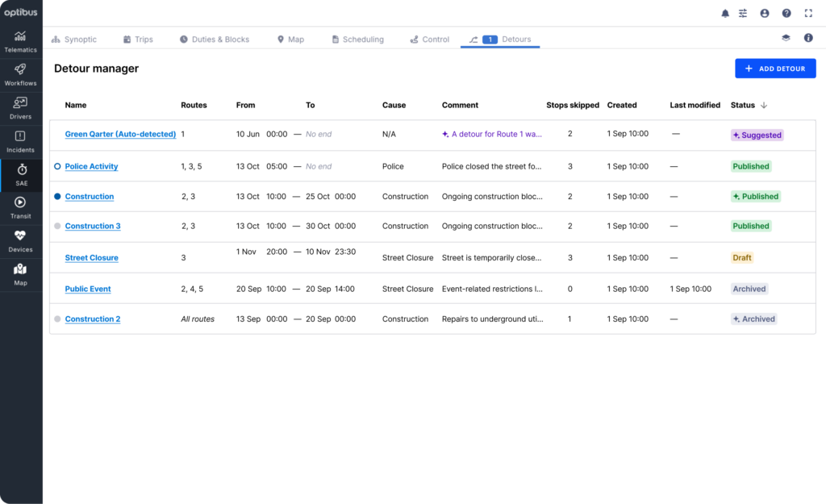Viewport: 826px width, 504px height.
Task: Open the Construction 3 detour
Action: tap(92, 226)
